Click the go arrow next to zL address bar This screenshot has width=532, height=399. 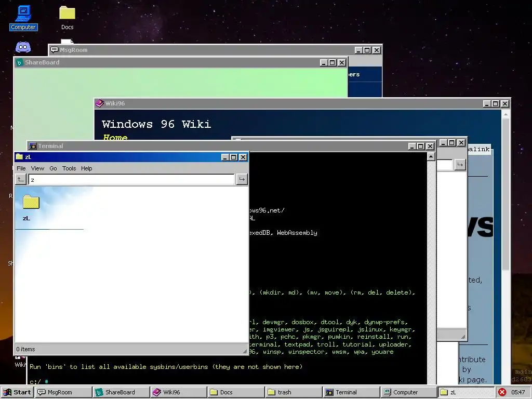coord(242,179)
